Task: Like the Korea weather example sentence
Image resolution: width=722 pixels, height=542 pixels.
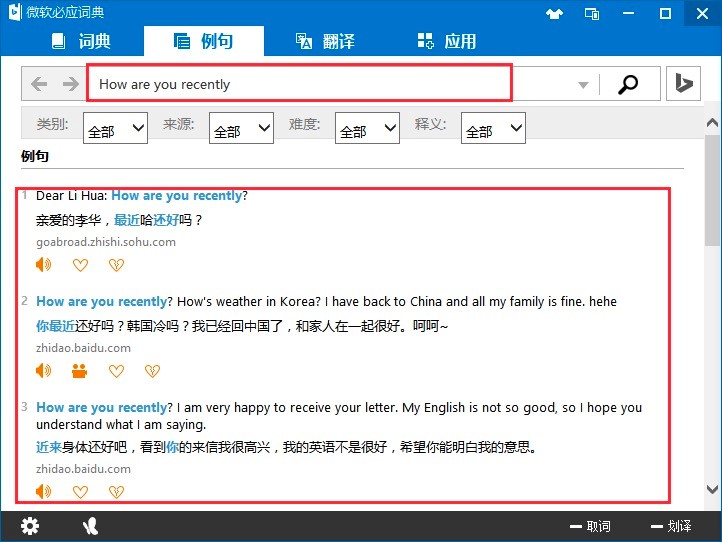Action: (x=116, y=371)
